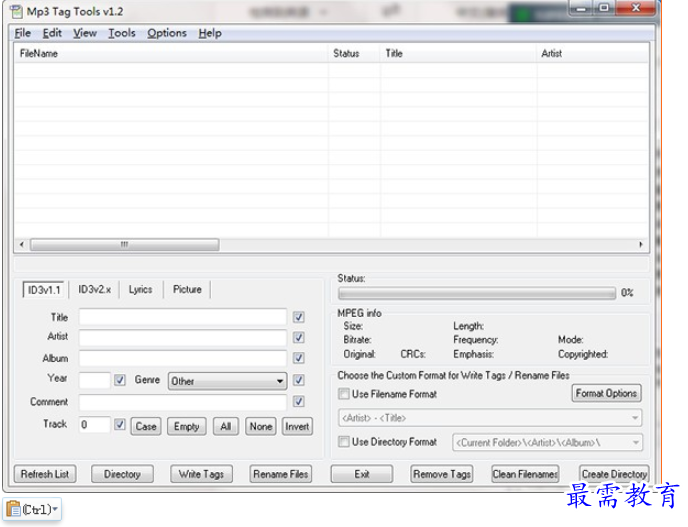Image resolution: width=688 pixels, height=527 pixels.
Task: Enable Use Directory Format checkbox
Action: pos(344,441)
